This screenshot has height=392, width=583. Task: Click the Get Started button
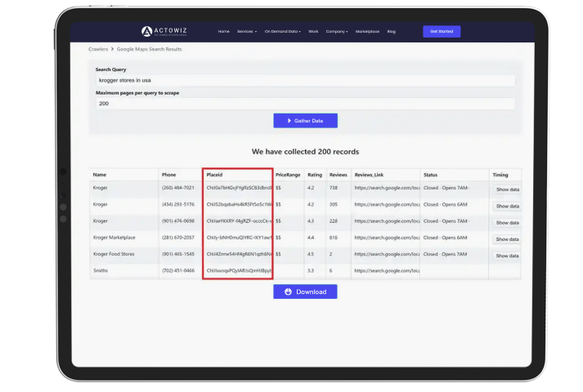[x=442, y=32]
